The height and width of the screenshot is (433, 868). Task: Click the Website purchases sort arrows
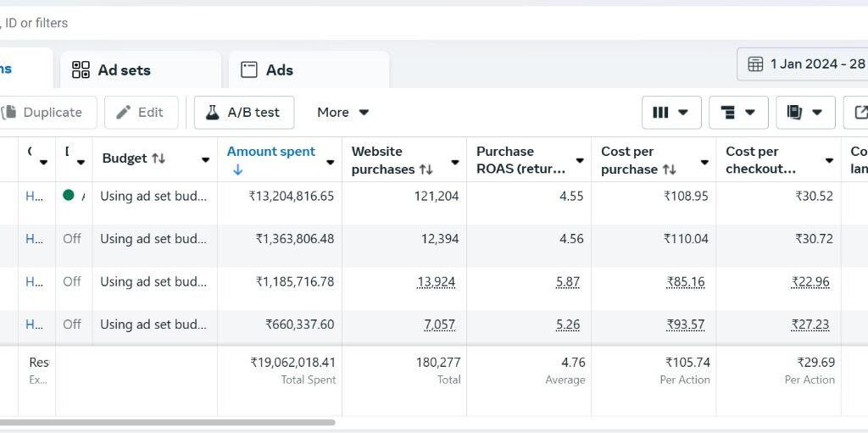pos(426,169)
